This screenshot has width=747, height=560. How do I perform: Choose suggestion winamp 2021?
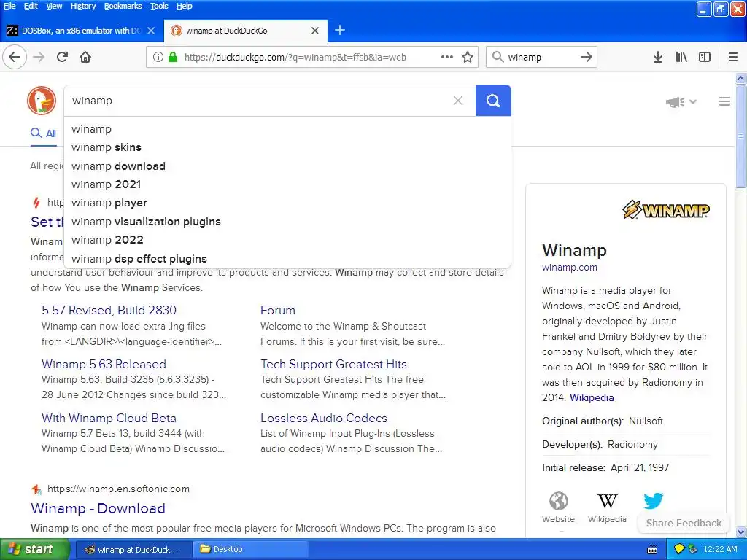point(287,184)
